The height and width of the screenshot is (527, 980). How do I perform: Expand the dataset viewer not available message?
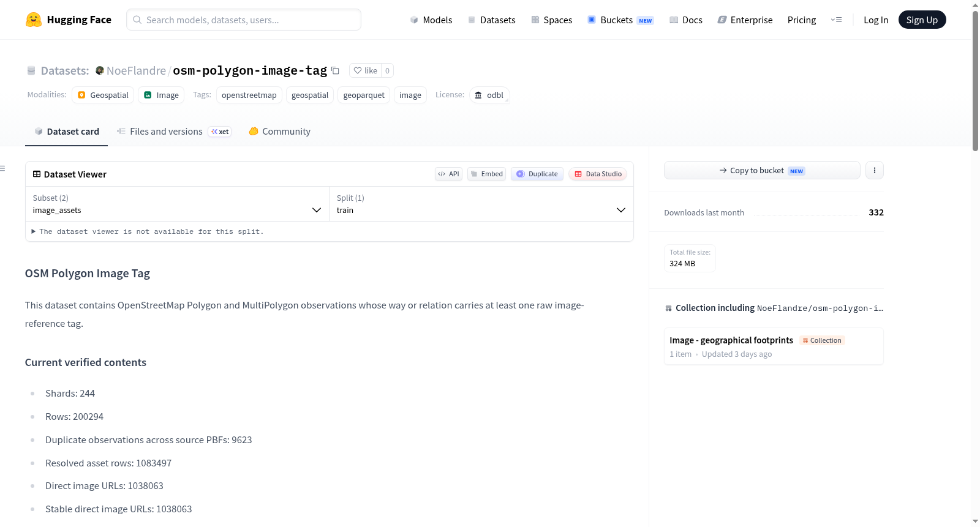[148, 231]
